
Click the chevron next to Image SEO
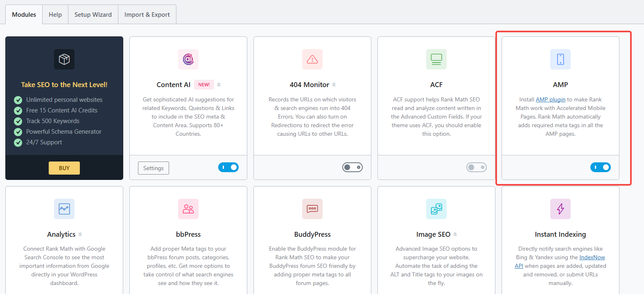tap(455, 235)
